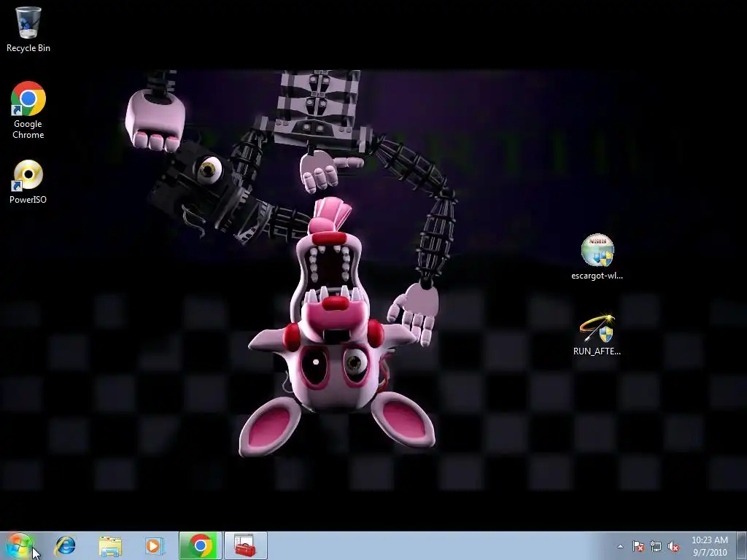Switch to the Chrome taskbar window
The image size is (747, 560).
pyautogui.click(x=200, y=545)
